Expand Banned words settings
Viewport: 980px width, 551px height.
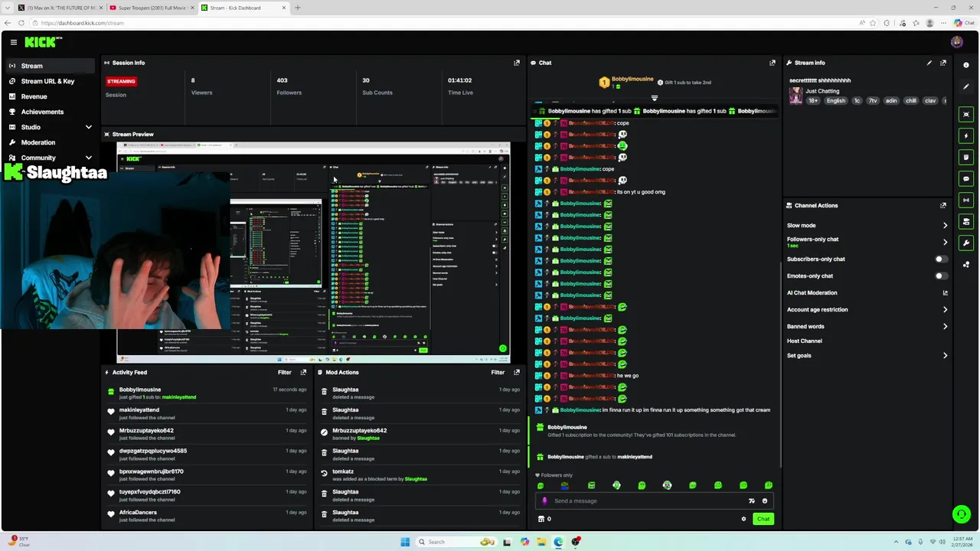[945, 326]
